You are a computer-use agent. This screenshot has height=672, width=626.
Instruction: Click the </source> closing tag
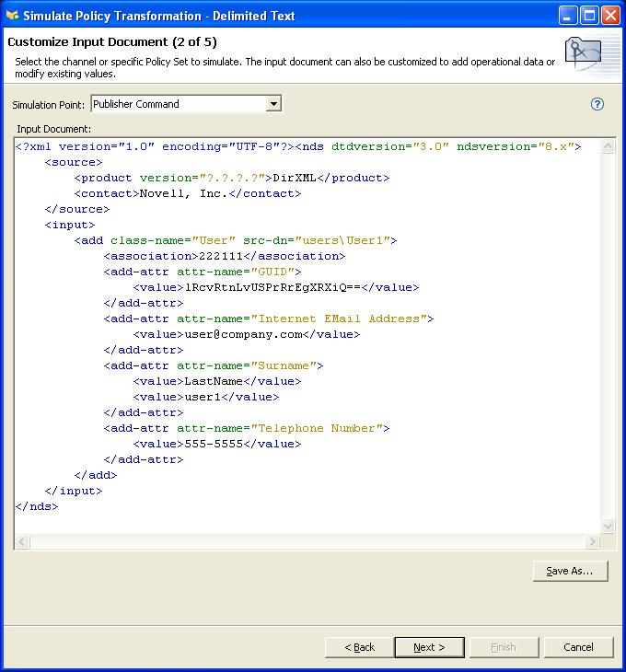point(77,209)
